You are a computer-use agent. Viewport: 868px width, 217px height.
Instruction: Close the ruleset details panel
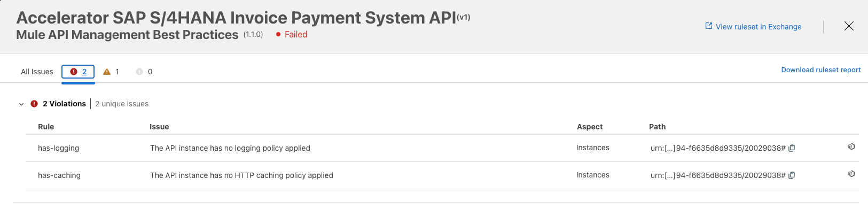point(849,26)
